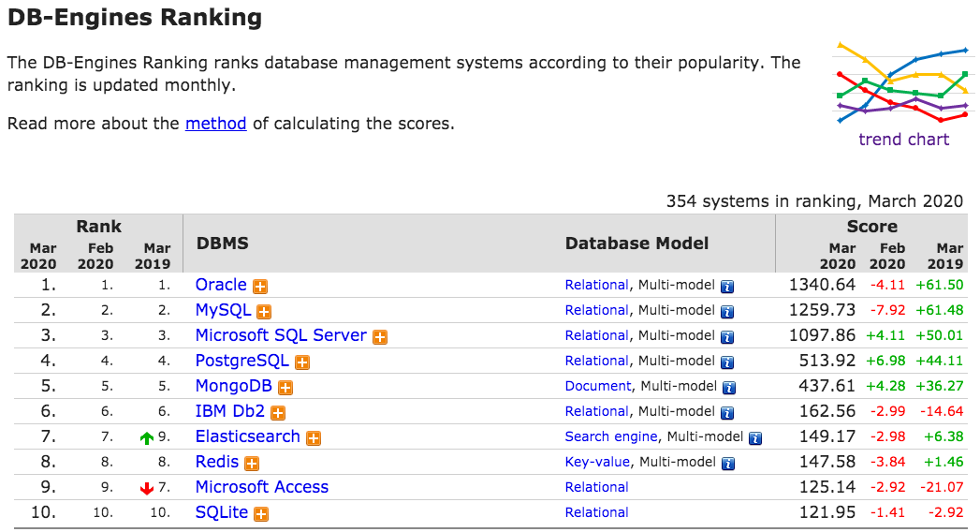Expand the plus icon next to MongoDB
The image size is (980, 532).
(x=285, y=388)
